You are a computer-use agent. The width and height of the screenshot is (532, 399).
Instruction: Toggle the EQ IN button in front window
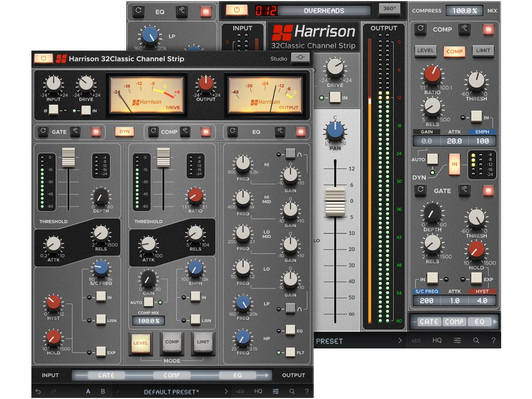click(x=300, y=131)
